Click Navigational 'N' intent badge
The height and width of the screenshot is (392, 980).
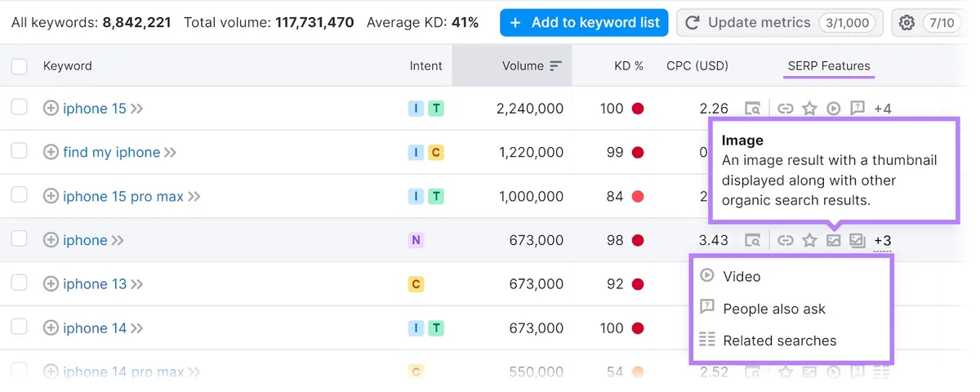pyautogui.click(x=416, y=240)
